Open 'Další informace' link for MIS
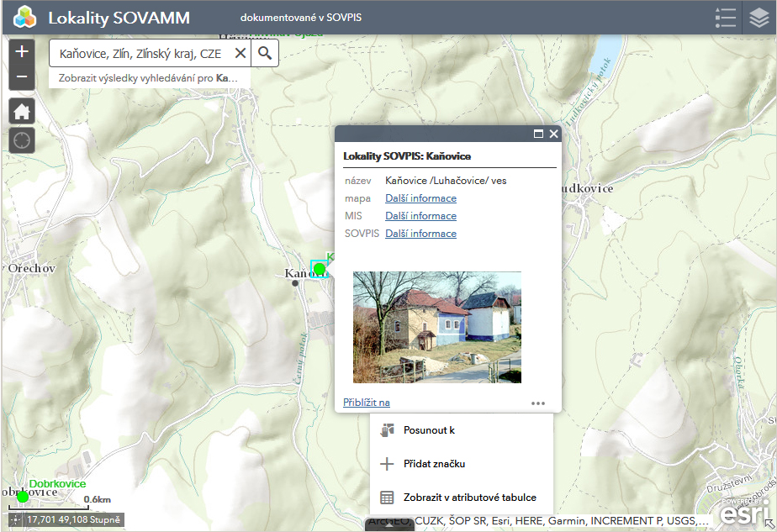The width and height of the screenshot is (777, 532). point(420,216)
